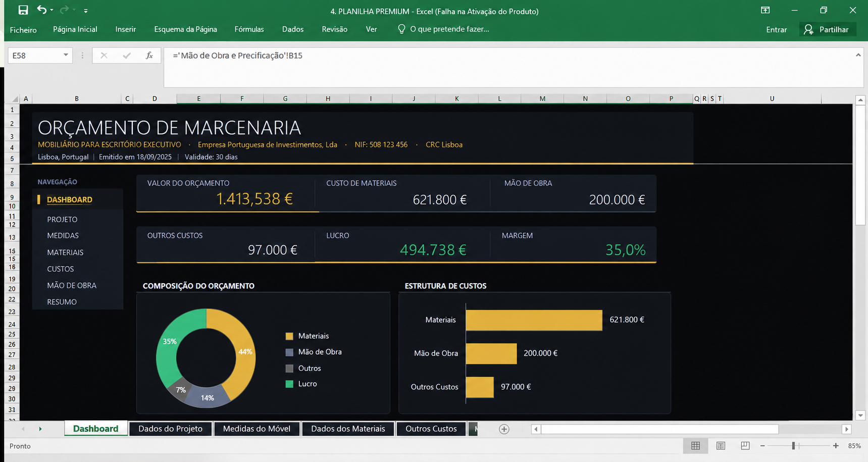The height and width of the screenshot is (462, 868).
Task: Open the Ficheiro menu
Action: tap(23, 30)
